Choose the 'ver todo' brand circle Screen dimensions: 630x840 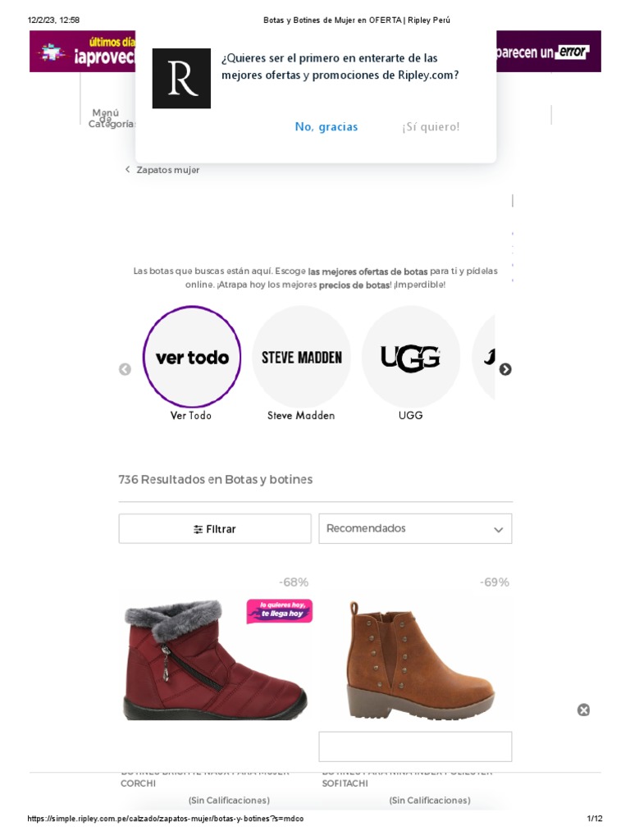192,357
